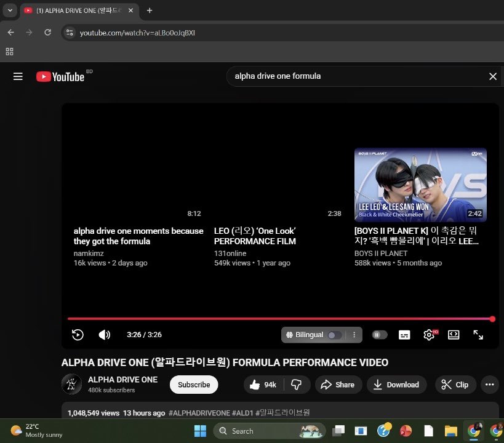Click the #ALPHADRIVEONE hashtag
Viewport: 504px width, 443px height.
pyautogui.click(x=199, y=413)
